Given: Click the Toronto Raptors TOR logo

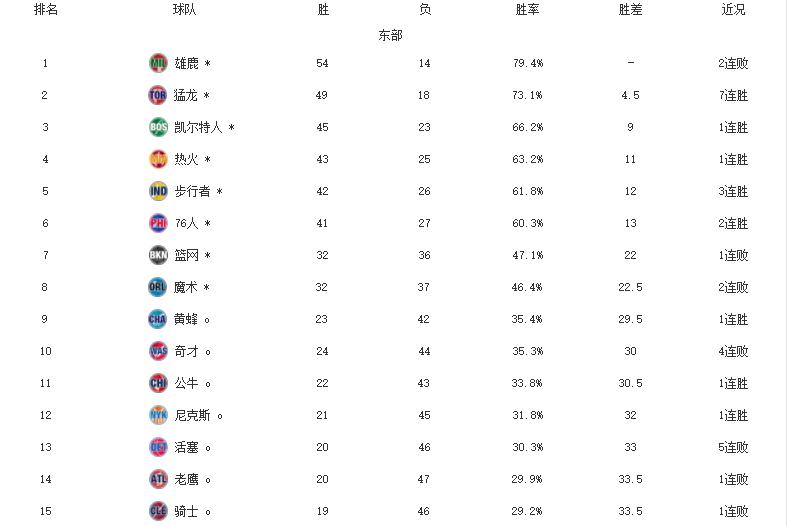Looking at the screenshot, I should (158, 95).
